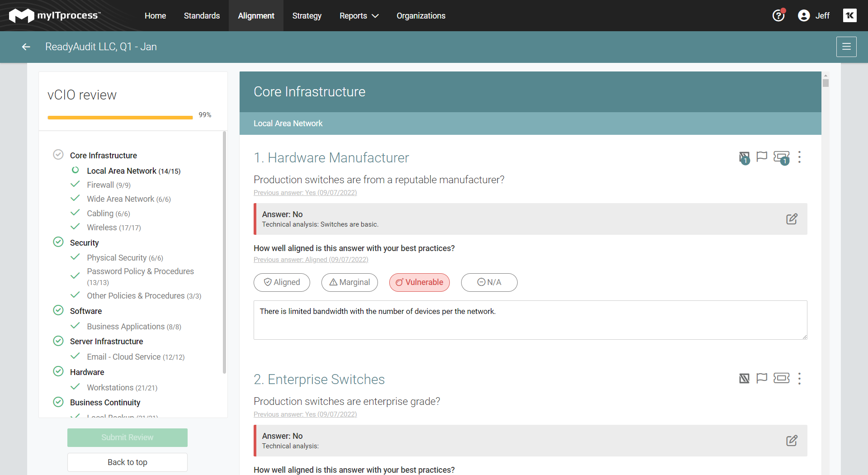Edit the Hardware Manufacturer answer
This screenshot has height=475, width=868.
(792, 219)
